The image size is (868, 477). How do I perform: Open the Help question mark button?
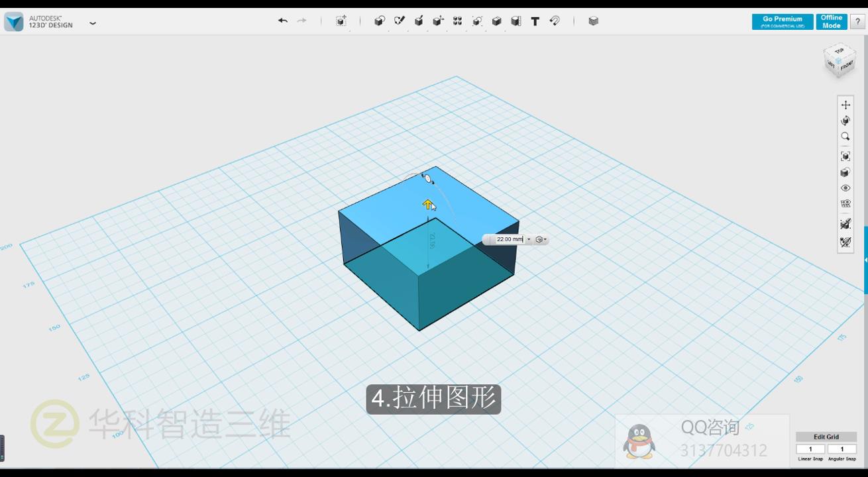click(x=857, y=22)
